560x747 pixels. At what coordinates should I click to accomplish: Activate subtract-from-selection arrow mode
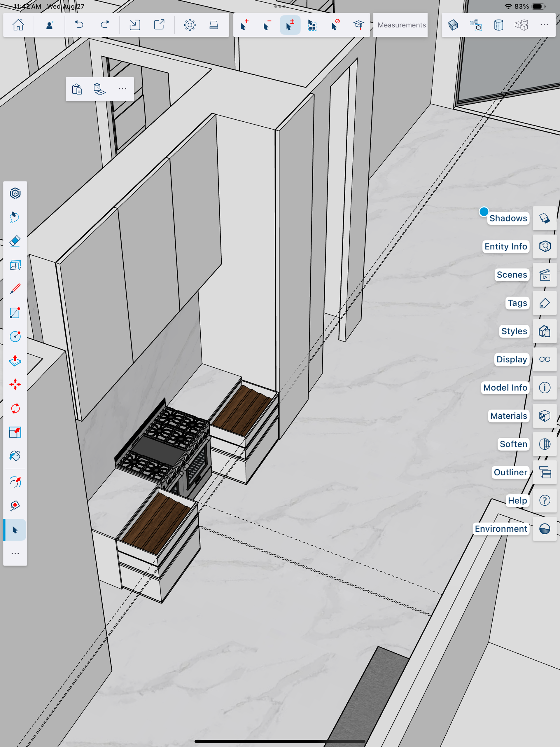coord(267,25)
